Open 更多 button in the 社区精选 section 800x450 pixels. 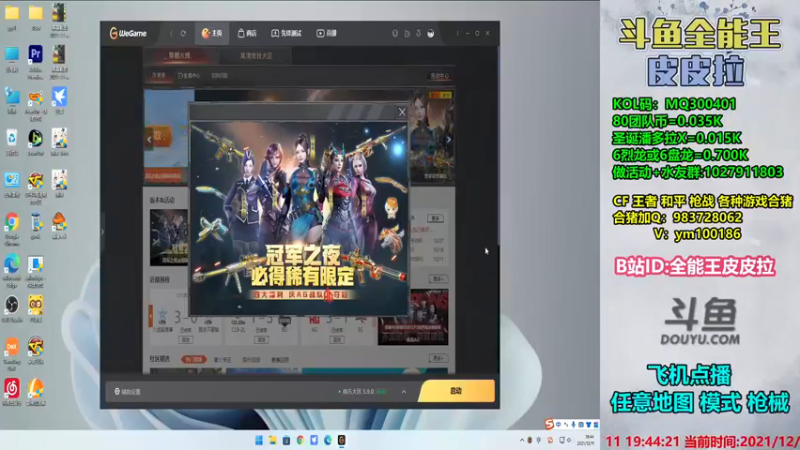(438, 358)
